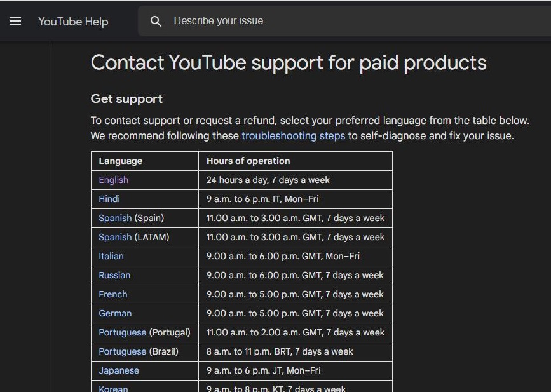Open the hamburger main menu
The width and height of the screenshot is (551, 392).
click(15, 21)
